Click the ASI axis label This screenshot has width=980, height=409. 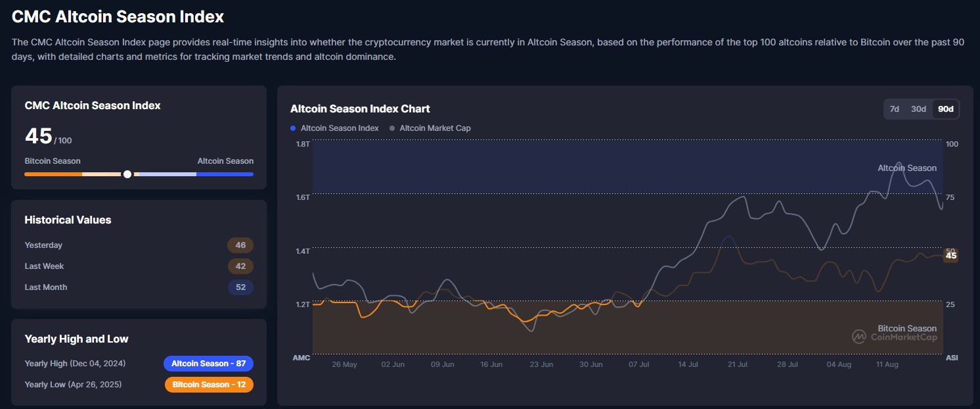(952, 358)
